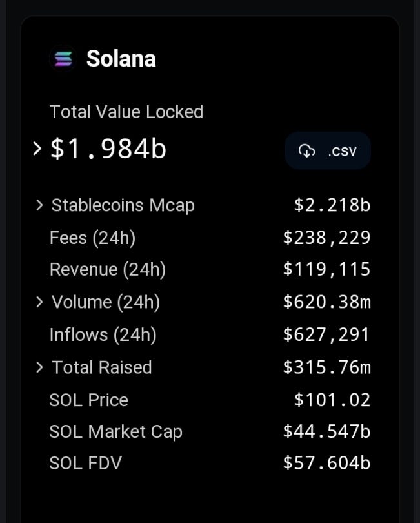Click the Revenue (24h) row label

point(108,269)
